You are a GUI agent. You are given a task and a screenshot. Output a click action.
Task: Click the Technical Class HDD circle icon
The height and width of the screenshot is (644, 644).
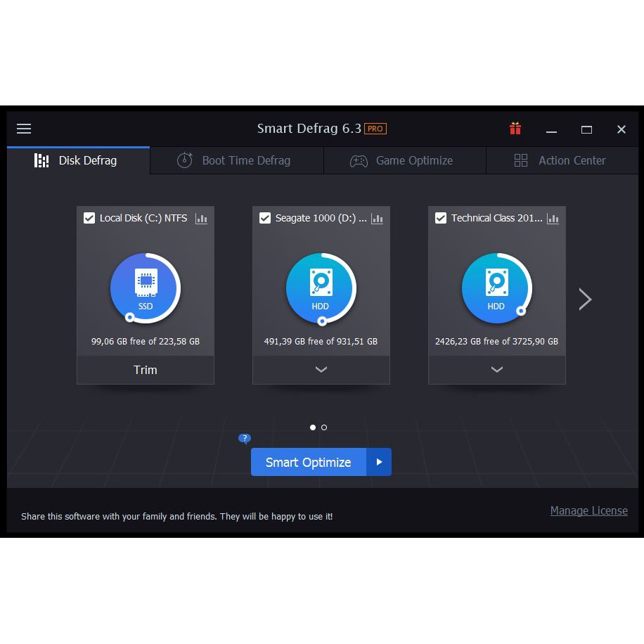(x=497, y=288)
